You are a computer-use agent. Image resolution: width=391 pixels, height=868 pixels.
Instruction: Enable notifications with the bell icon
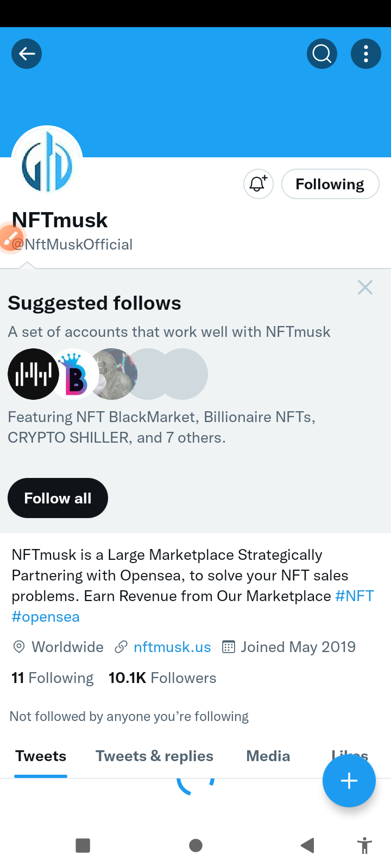click(x=258, y=184)
